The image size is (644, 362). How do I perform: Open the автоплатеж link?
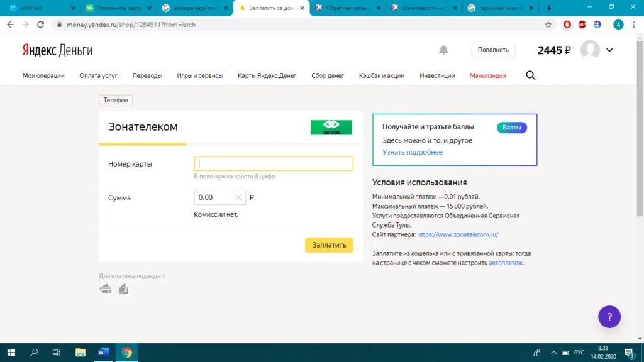click(506, 263)
